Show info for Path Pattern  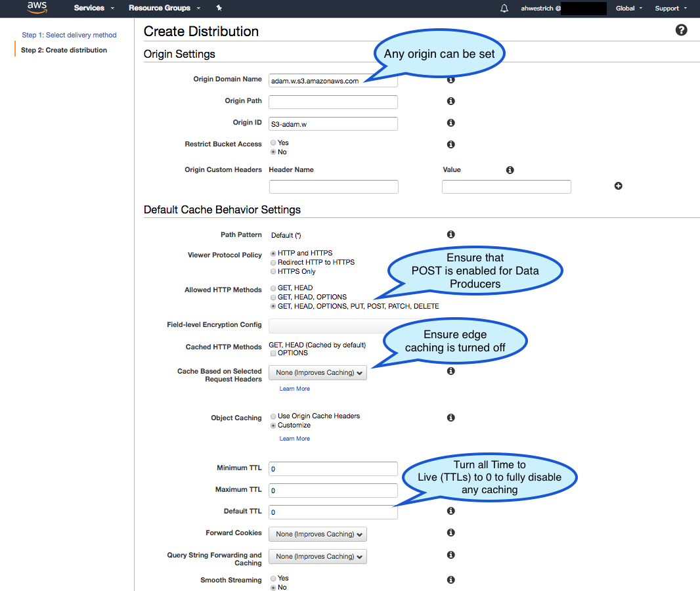click(451, 234)
